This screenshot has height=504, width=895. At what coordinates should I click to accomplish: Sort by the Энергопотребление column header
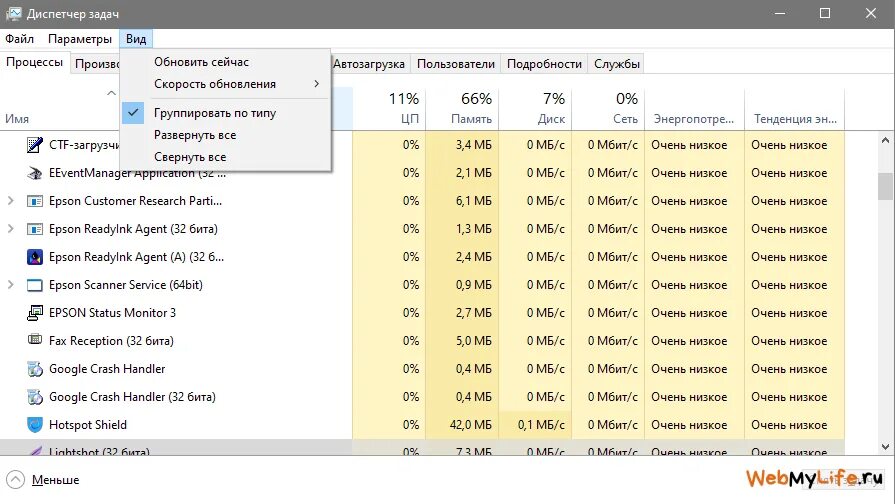coord(695,108)
